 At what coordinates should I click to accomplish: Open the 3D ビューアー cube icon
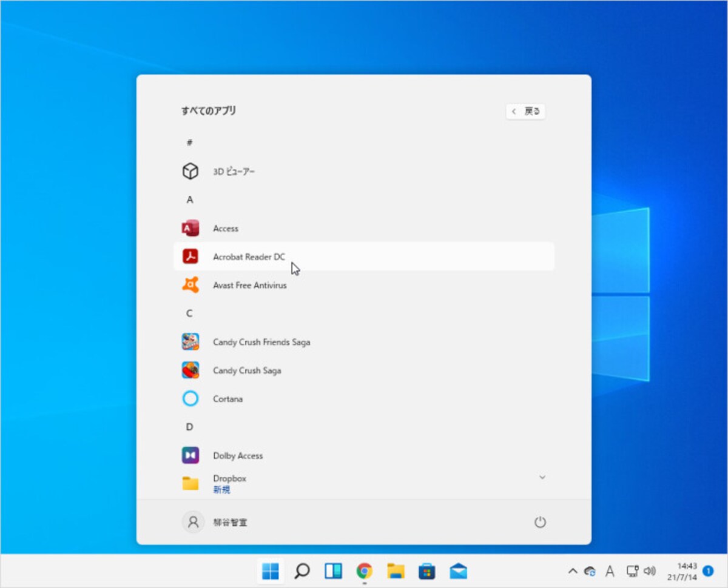[x=190, y=172]
